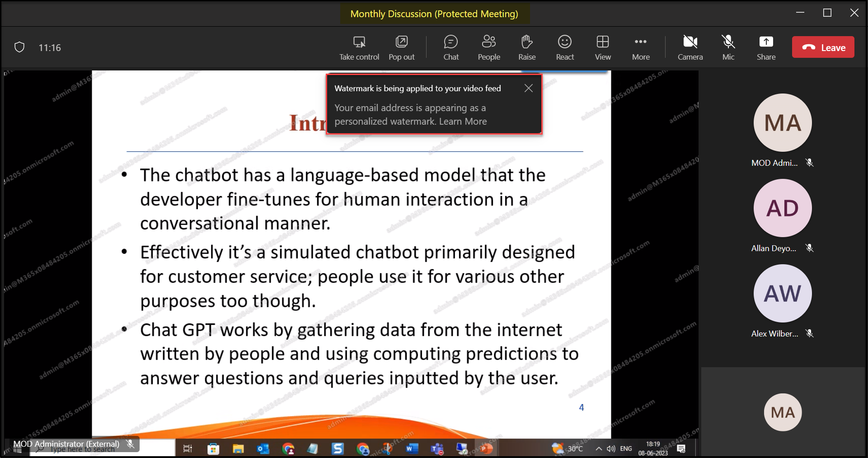Screen dimensions: 868x458
Task: Select Allan Deyo participant avatar
Action: tap(783, 208)
